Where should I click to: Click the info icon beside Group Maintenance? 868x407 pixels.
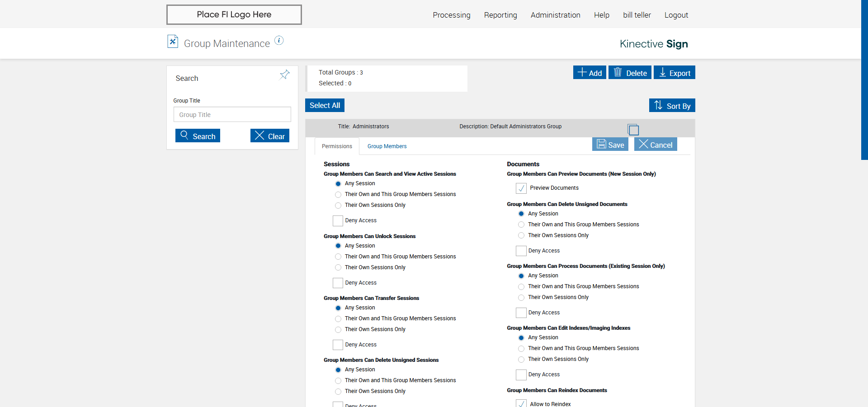click(x=279, y=41)
